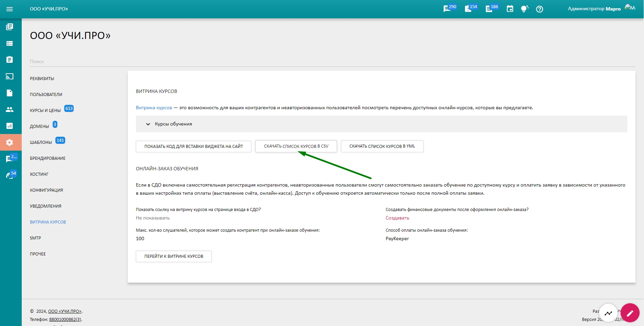
Task: Open the calendar icon in header
Action: [510, 9]
